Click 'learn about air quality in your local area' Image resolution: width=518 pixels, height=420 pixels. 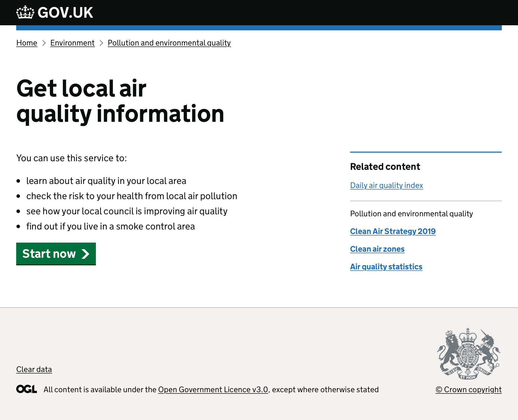click(x=106, y=181)
